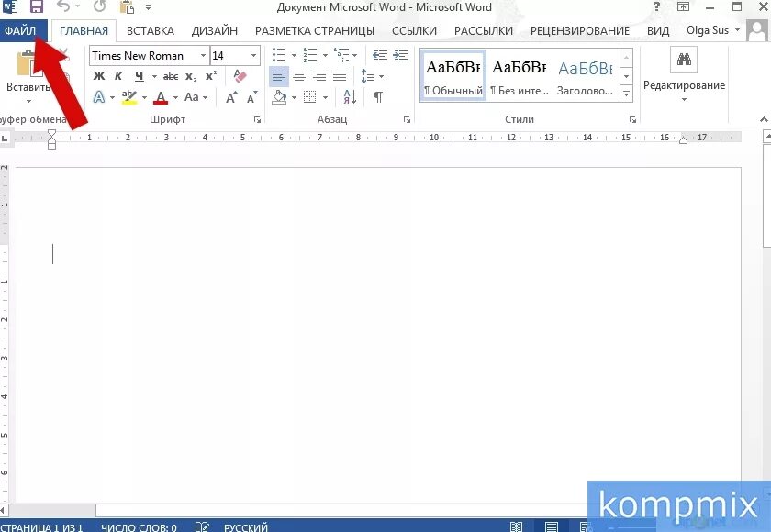
Task: Toggle italic formatting К
Action: coord(118,76)
